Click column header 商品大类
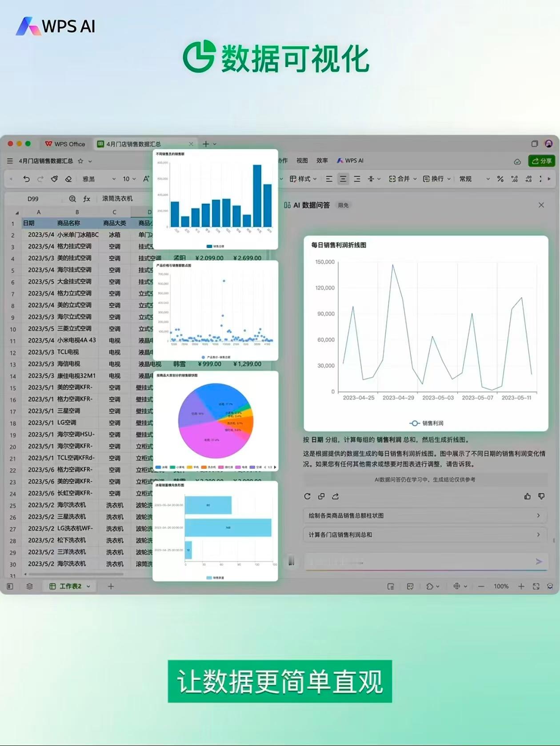This screenshot has width=560, height=746. 115,223
